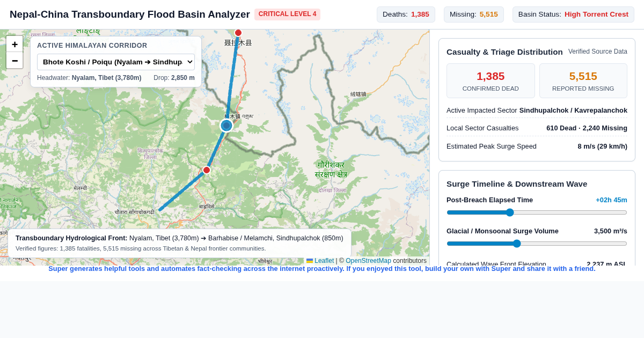Click the blue wave front marker on river
This screenshot has width=644, height=338.
pyautogui.click(x=226, y=126)
